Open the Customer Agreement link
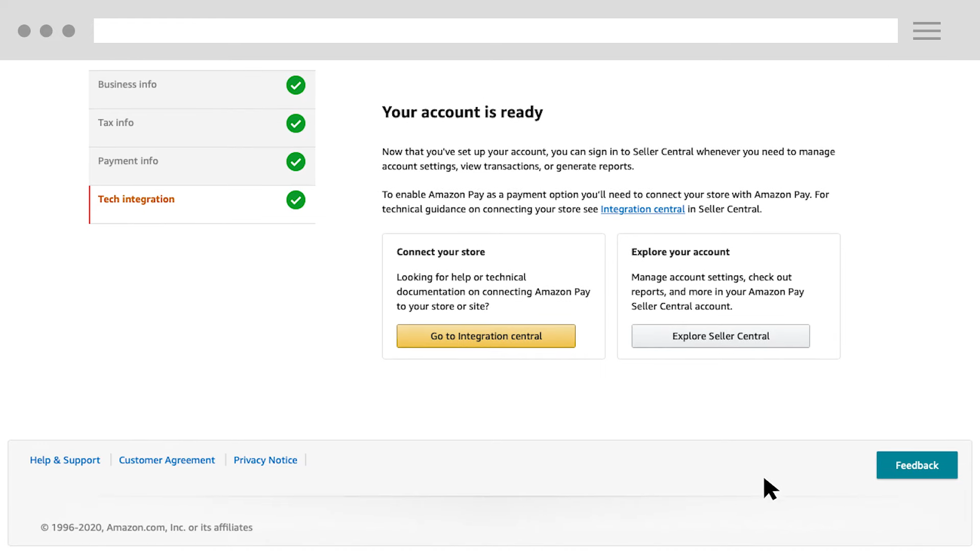This screenshot has height=551, width=980. (167, 460)
